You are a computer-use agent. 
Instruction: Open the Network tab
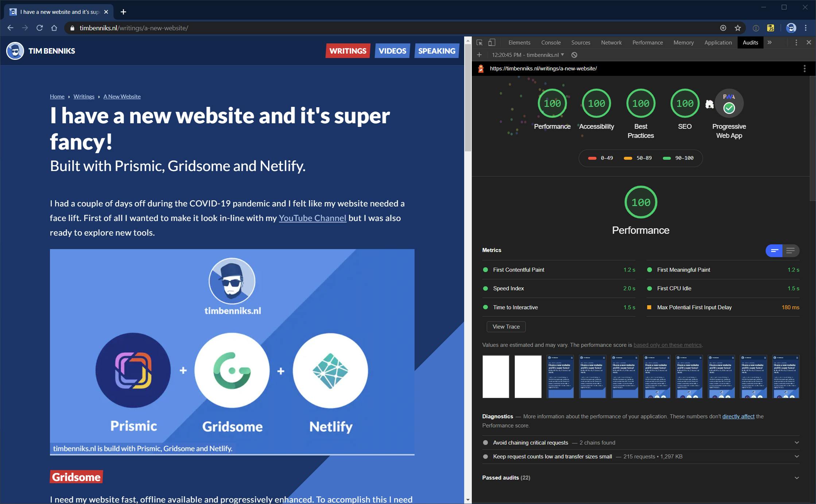coord(611,42)
